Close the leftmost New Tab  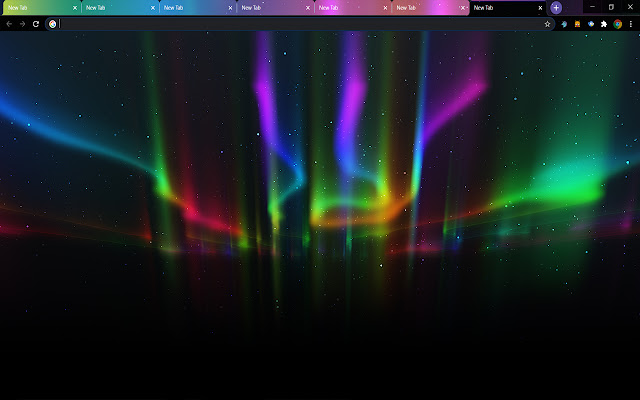click(74, 7)
